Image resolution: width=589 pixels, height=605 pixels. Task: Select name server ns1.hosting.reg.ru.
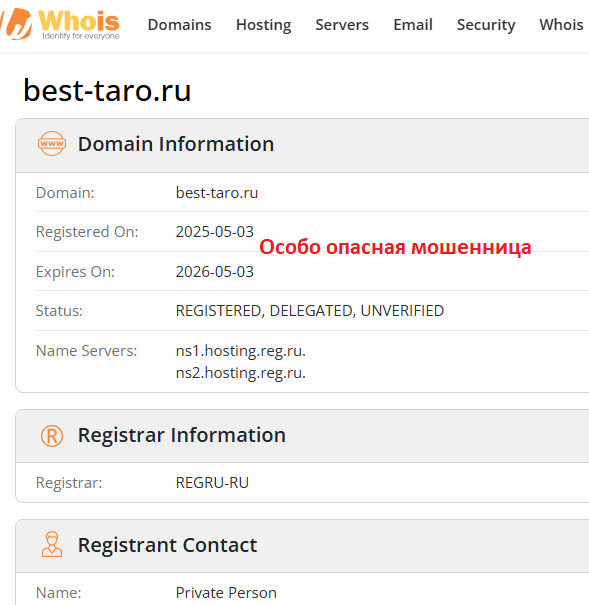241,351
